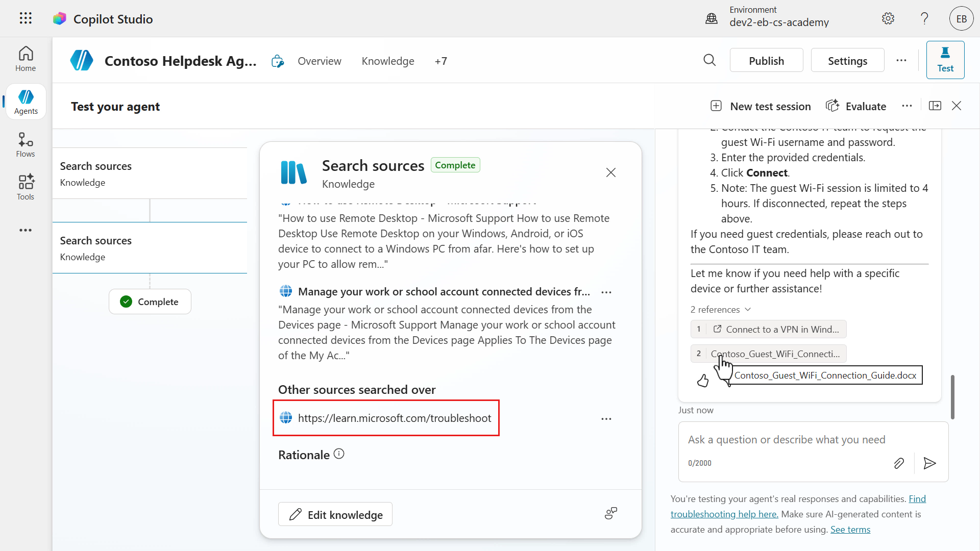Viewport: 980px width, 551px height.
Task: Click the Edit knowledge button
Action: (335, 514)
